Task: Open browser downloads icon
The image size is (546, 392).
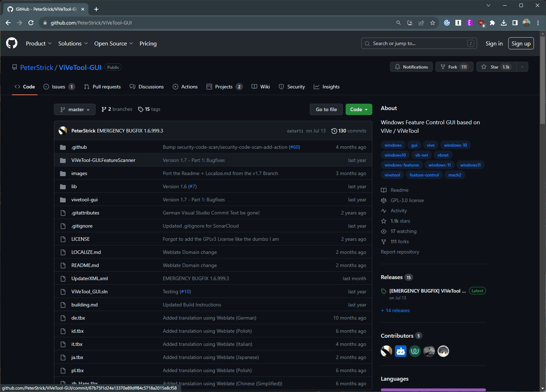Action: (x=504, y=23)
